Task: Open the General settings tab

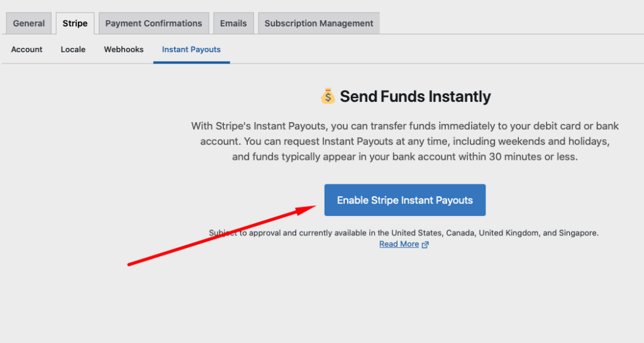Action: pyautogui.click(x=29, y=23)
